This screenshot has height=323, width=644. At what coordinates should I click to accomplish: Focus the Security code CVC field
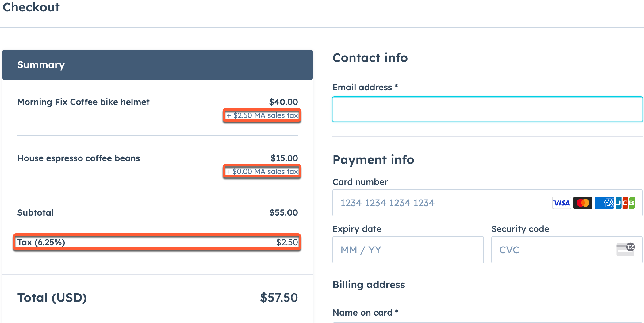tap(552, 250)
